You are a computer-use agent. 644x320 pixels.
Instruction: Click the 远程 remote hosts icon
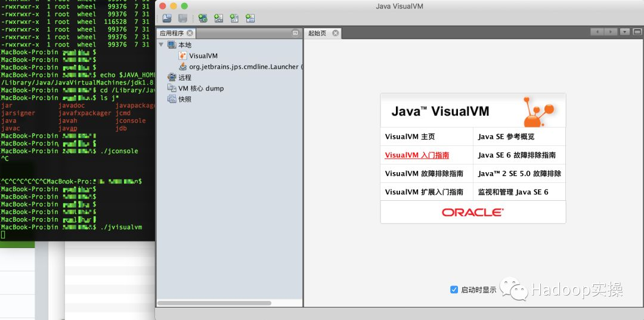172,77
